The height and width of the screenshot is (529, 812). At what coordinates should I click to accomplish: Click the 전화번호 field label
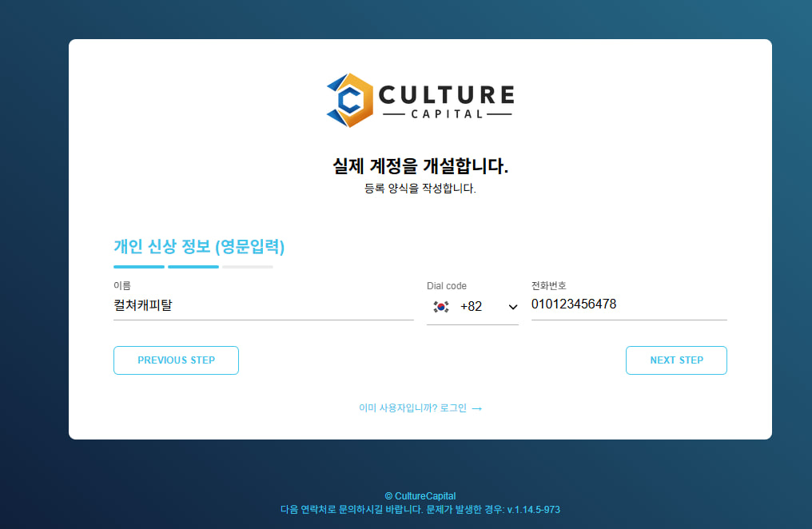click(x=548, y=285)
